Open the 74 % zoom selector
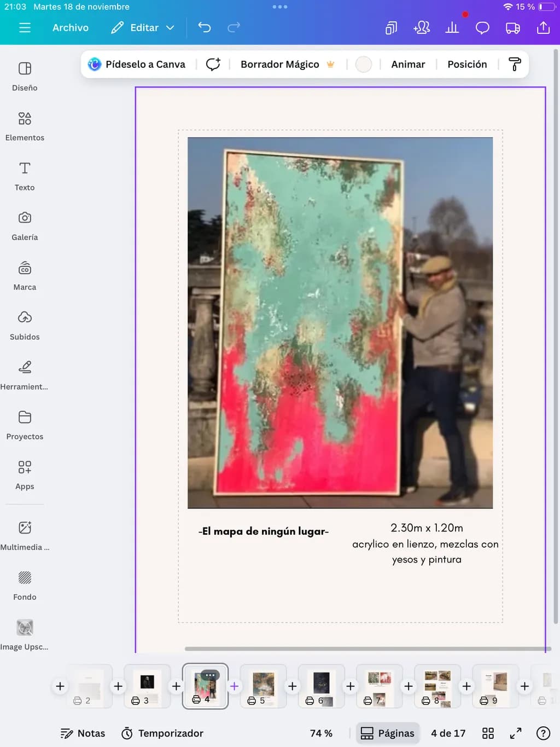 [321, 733]
